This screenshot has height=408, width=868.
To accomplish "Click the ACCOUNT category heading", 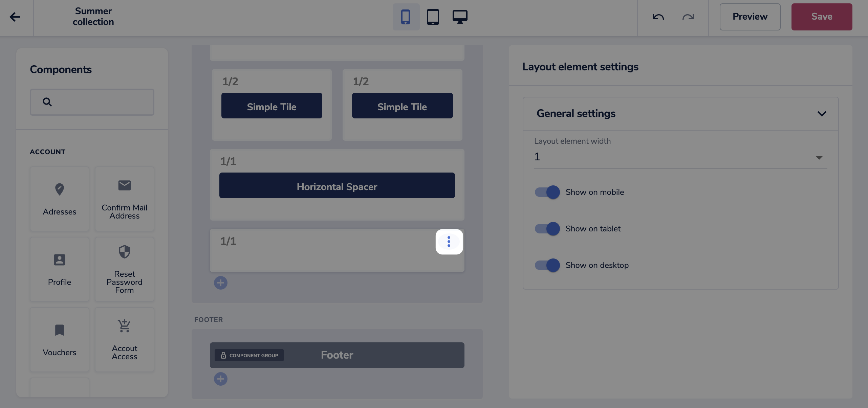I will click(x=48, y=152).
